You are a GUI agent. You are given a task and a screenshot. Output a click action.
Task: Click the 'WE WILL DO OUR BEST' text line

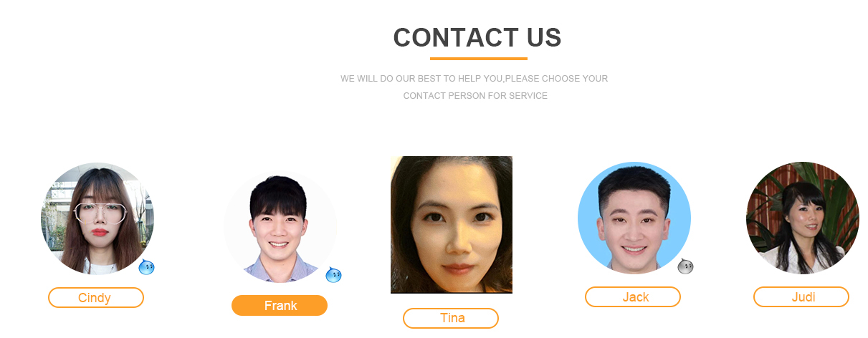474,79
